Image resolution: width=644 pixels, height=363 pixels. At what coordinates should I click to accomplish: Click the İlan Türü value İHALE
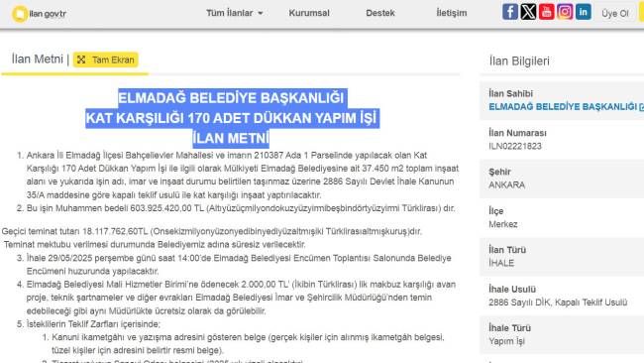tap(501, 263)
